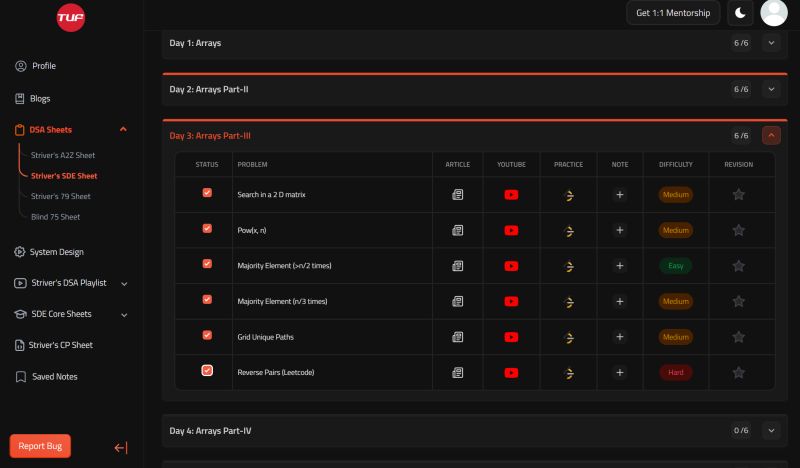
Task: Open Striver's A2Z Sheet in the sidebar
Action: point(63,155)
